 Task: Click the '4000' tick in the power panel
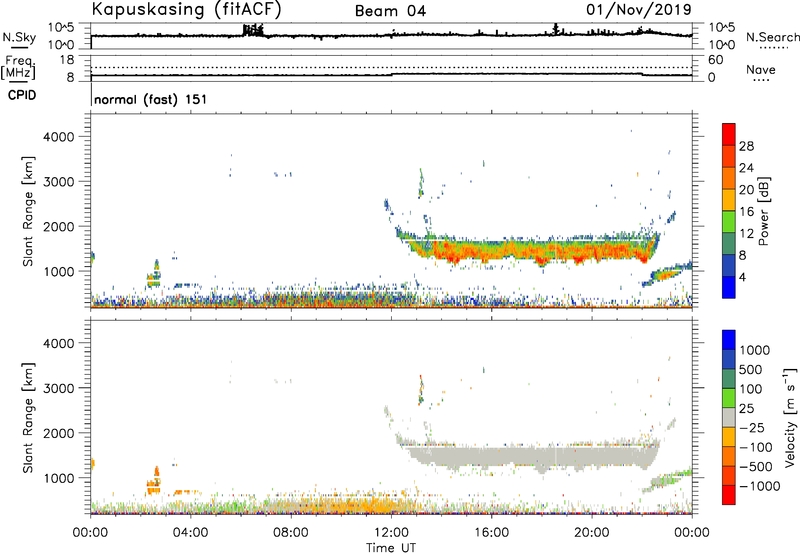(59, 137)
